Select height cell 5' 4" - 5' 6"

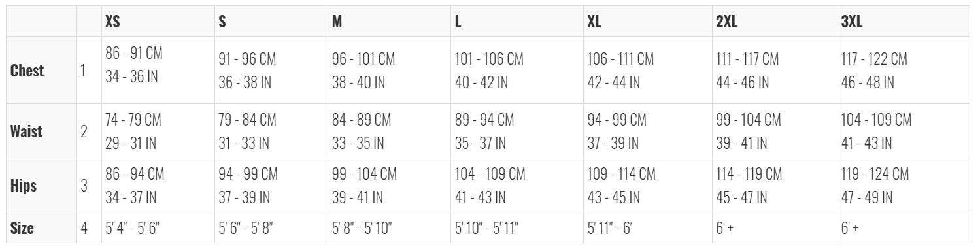coord(133,229)
